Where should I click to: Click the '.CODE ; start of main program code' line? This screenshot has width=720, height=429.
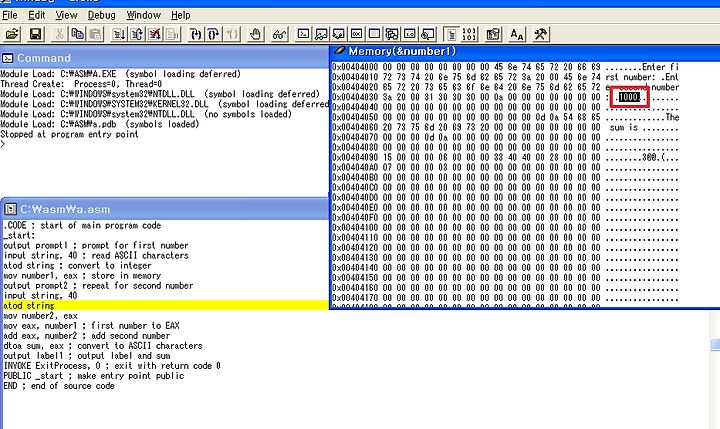click(x=82, y=226)
